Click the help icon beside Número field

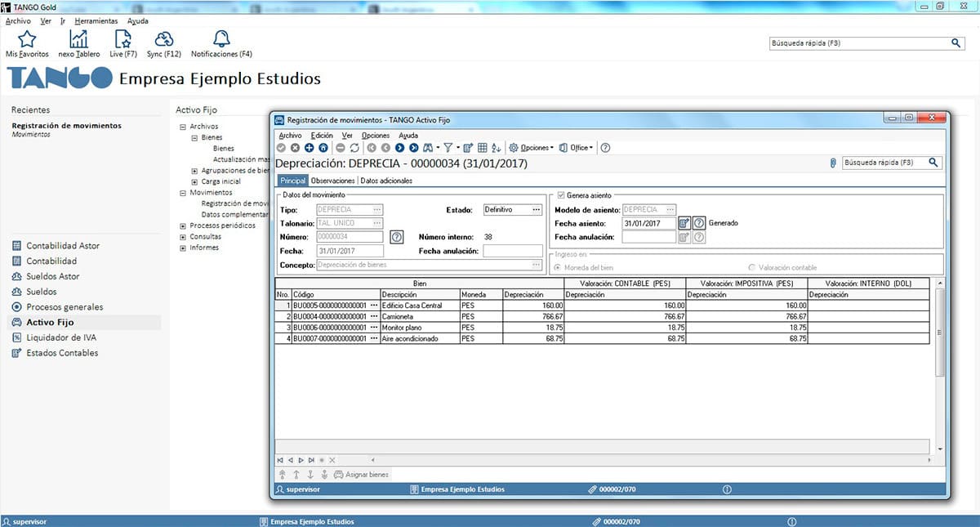(397, 237)
